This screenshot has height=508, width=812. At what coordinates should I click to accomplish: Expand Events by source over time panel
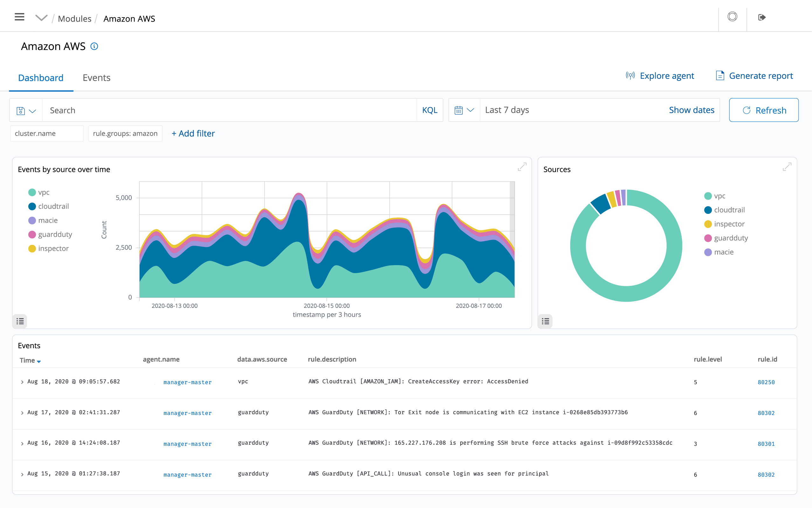[522, 167]
